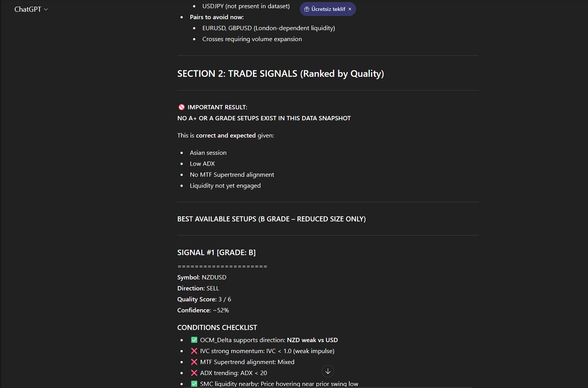Click the Quality Score 3 / 6 line
Image resolution: width=588 pixels, height=388 pixels.
(204, 299)
